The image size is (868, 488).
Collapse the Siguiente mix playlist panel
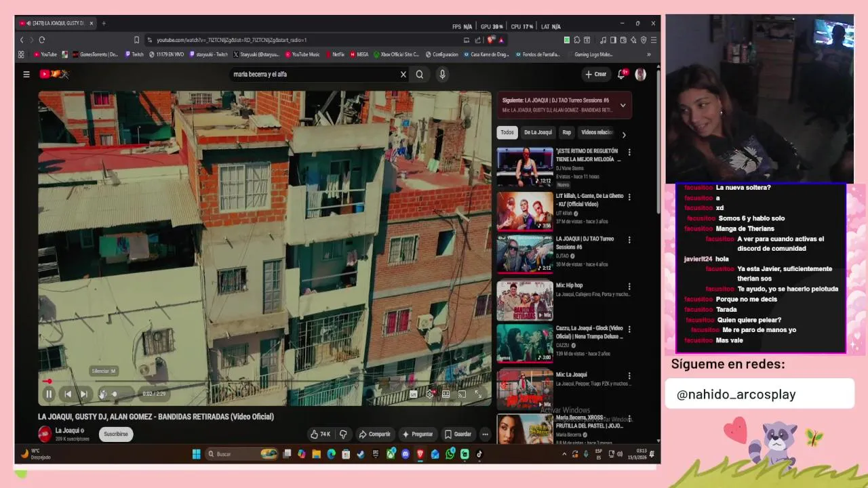pyautogui.click(x=623, y=105)
